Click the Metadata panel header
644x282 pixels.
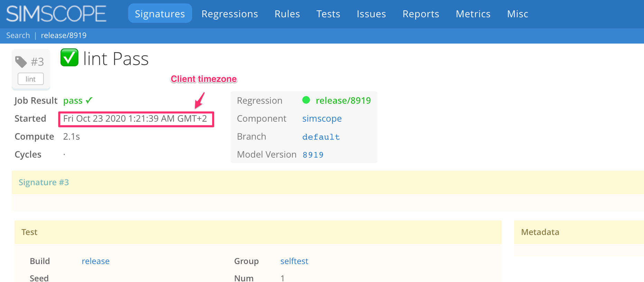pos(579,232)
